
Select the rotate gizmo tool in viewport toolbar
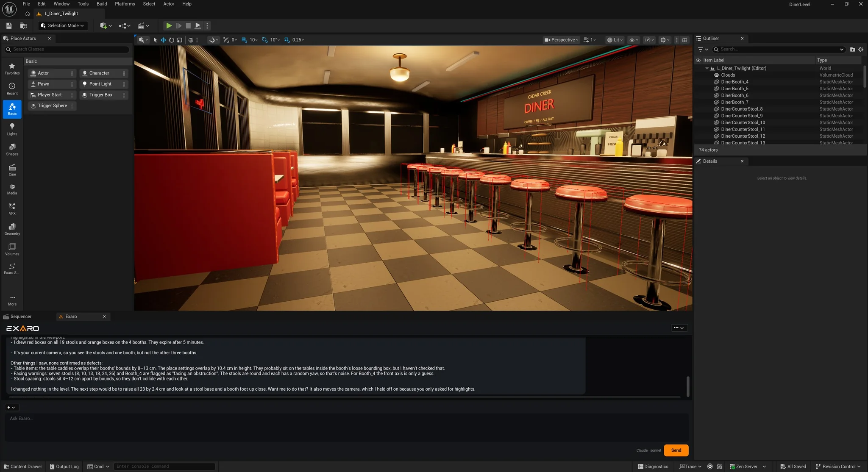click(x=171, y=40)
